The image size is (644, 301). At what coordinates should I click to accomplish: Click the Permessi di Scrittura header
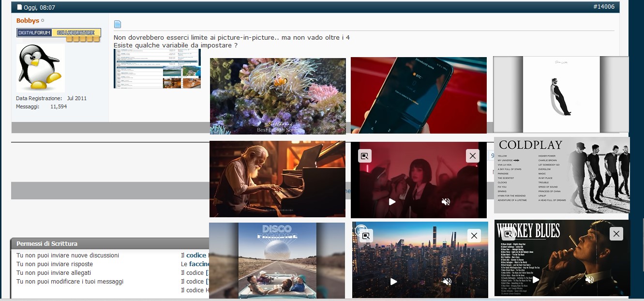tap(47, 244)
